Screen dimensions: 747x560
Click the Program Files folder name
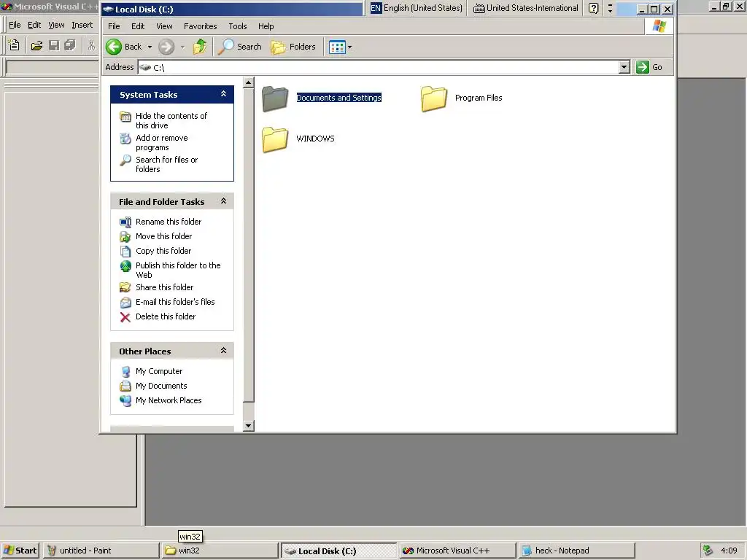pyautogui.click(x=479, y=98)
